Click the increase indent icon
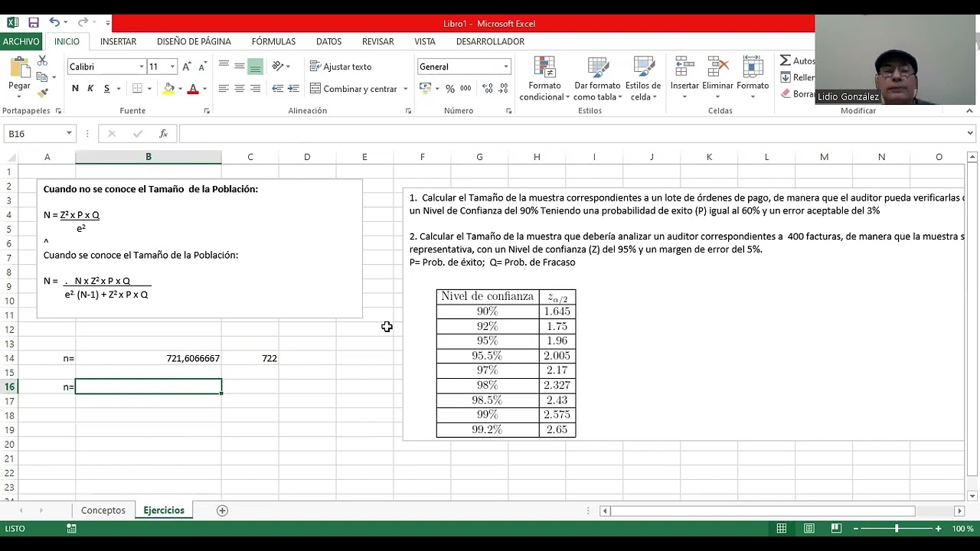 [293, 89]
